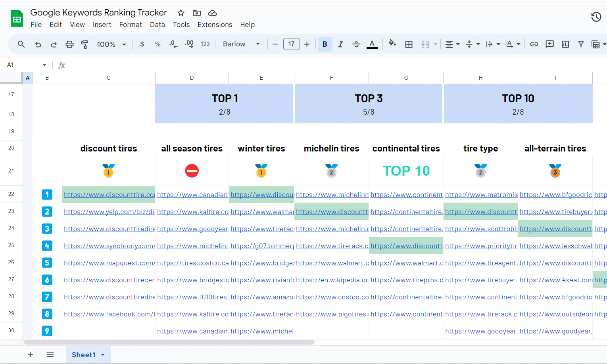The image size is (607, 364).
Task: Toggle italic formatting
Action: point(340,44)
